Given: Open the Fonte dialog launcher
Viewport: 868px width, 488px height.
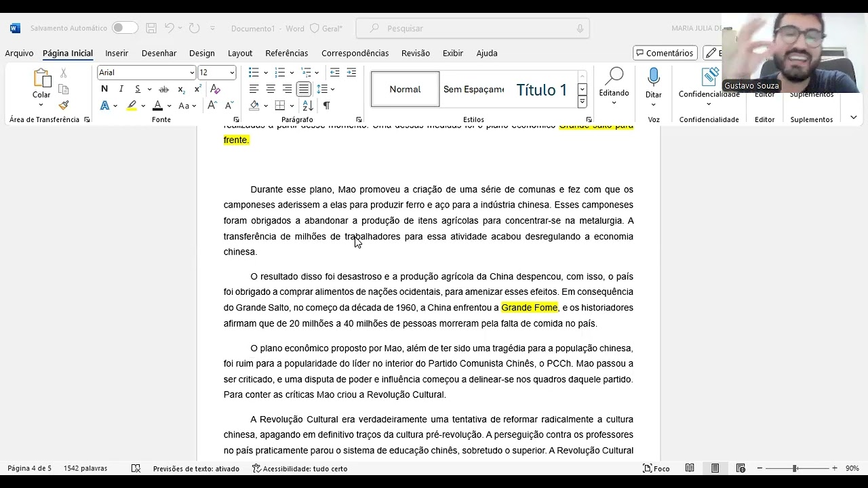Looking at the screenshot, I should click(x=236, y=120).
